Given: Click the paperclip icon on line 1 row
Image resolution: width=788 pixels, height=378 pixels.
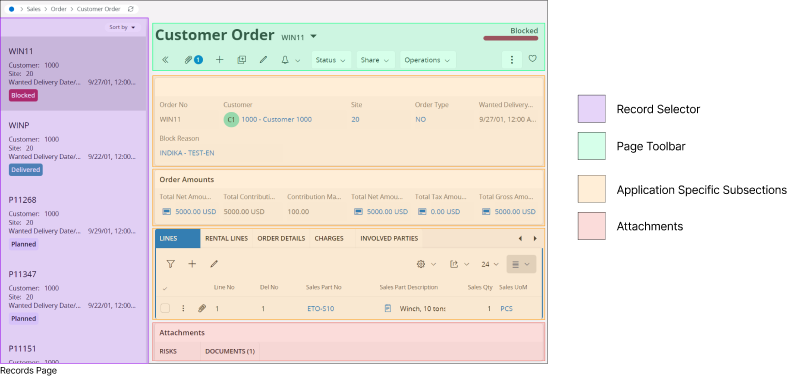Looking at the screenshot, I should pos(202,309).
